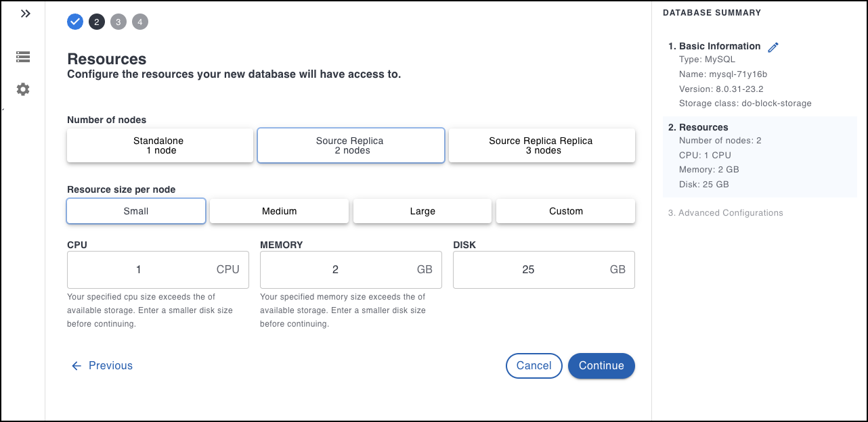The width and height of the screenshot is (868, 422).
Task: Edit Basic Information with pencil icon
Action: tap(773, 47)
